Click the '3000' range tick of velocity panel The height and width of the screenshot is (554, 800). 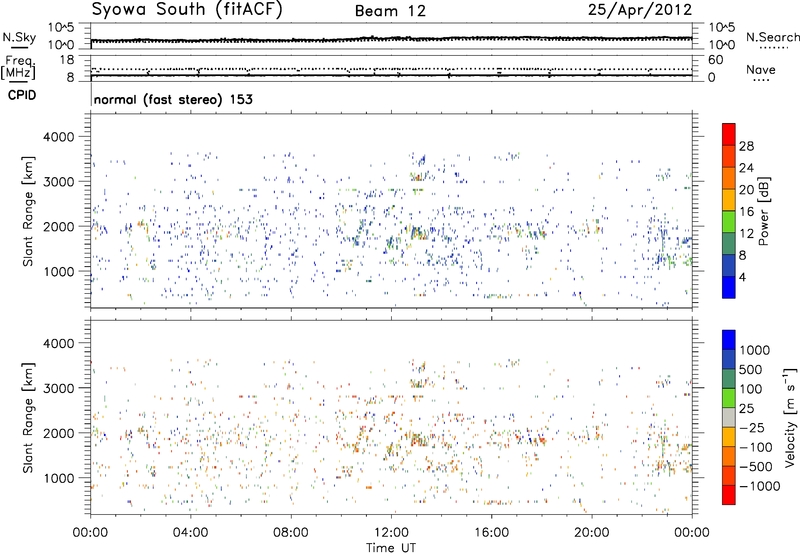[x=59, y=388]
